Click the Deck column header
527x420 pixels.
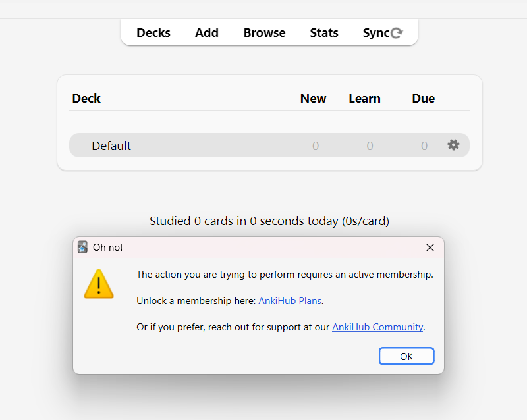86,99
